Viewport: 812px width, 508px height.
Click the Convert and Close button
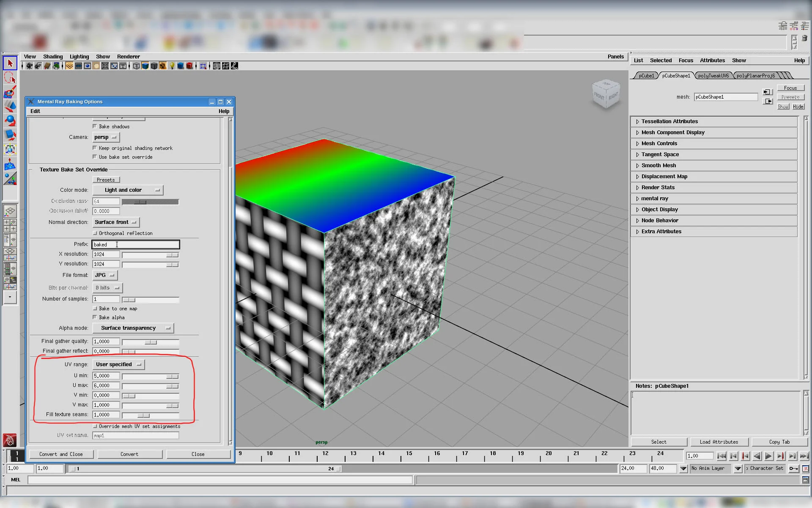click(61, 454)
